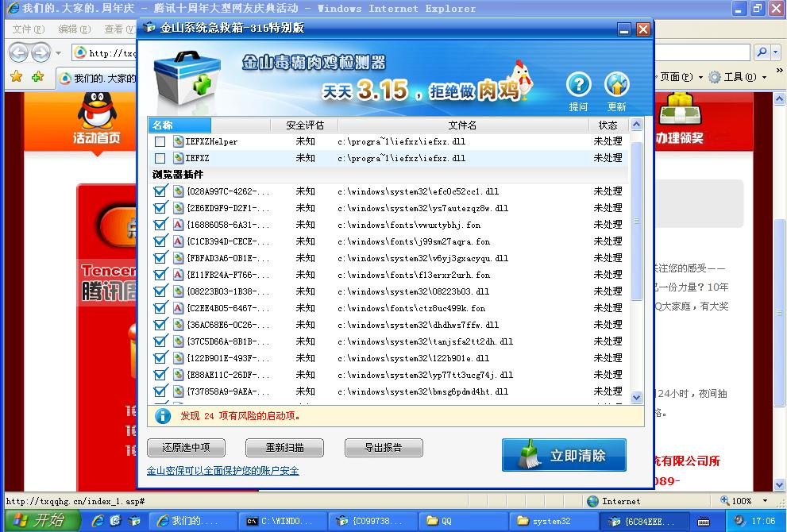Viewport: 787px width, 532px height.
Task: Expand IE toolbar overflow chevron
Action: click(779, 70)
